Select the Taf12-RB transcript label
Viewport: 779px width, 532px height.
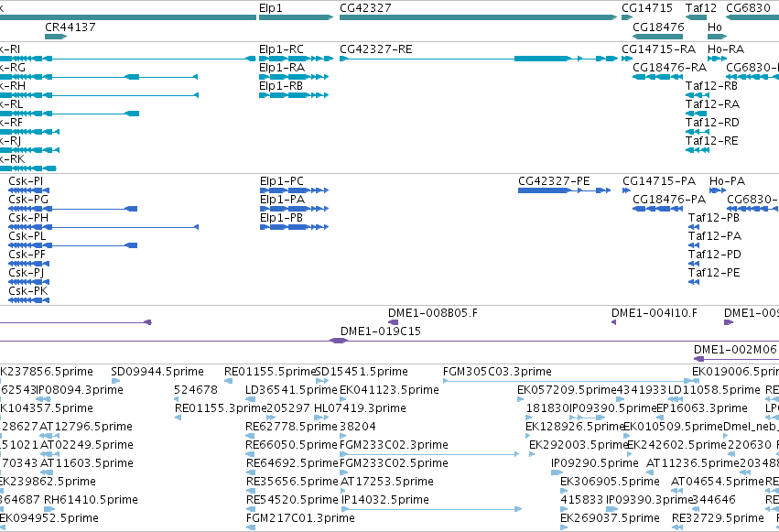pos(711,86)
